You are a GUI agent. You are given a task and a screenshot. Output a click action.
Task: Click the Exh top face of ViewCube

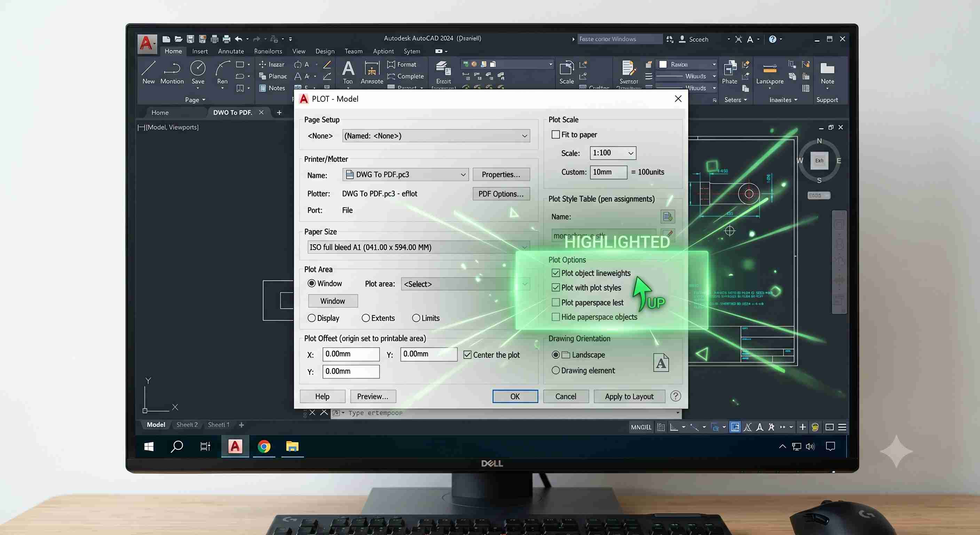tap(819, 160)
